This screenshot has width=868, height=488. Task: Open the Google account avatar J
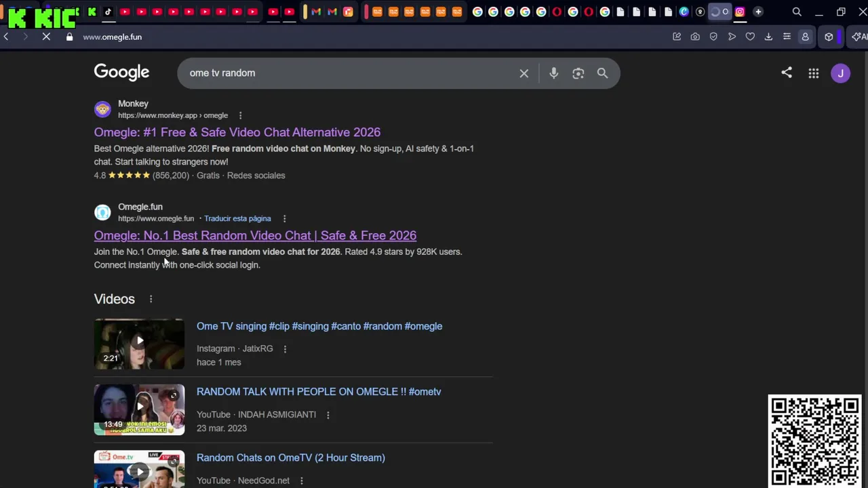coord(840,73)
